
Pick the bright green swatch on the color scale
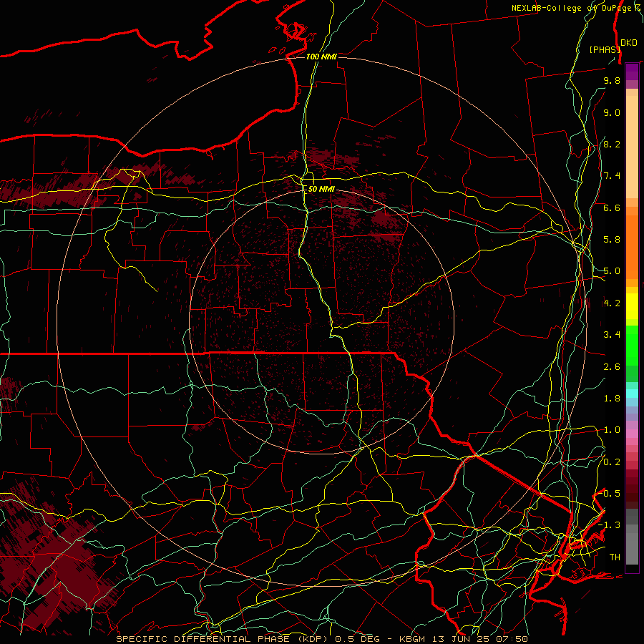pyautogui.click(x=632, y=344)
